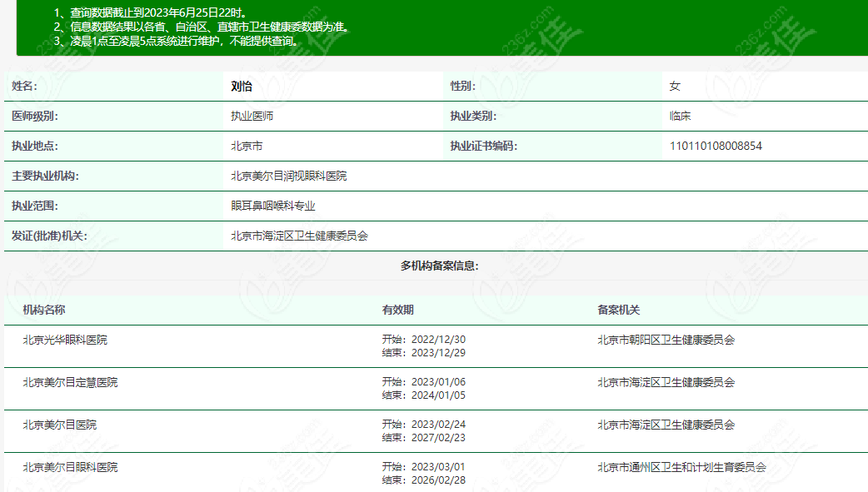Click the 执业证书编码 label
Image resolution: width=868 pixels, height=492 pixels.
coord(484,147)
